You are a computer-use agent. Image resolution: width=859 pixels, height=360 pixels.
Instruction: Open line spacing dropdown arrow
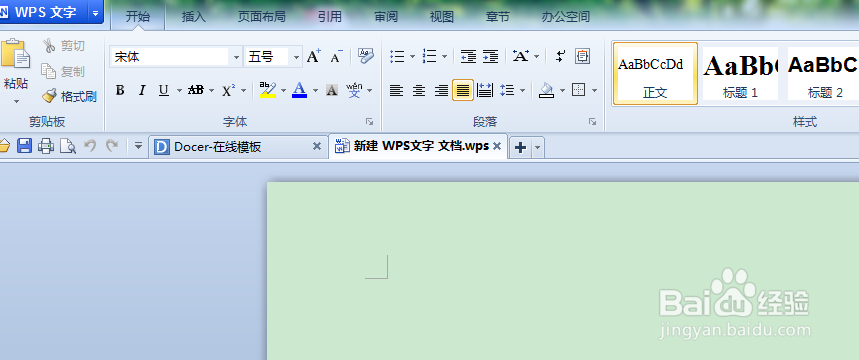click(x=522, y=91)
